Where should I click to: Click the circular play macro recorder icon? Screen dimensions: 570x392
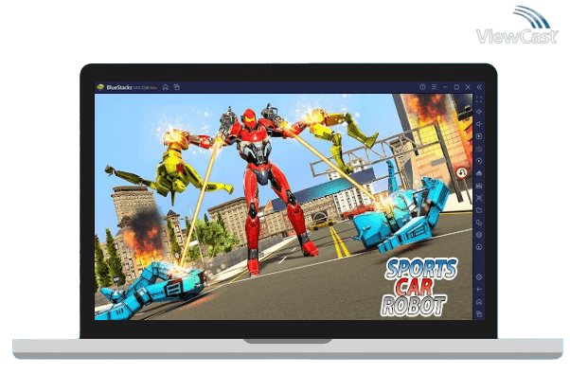click(x=479, y=161)
